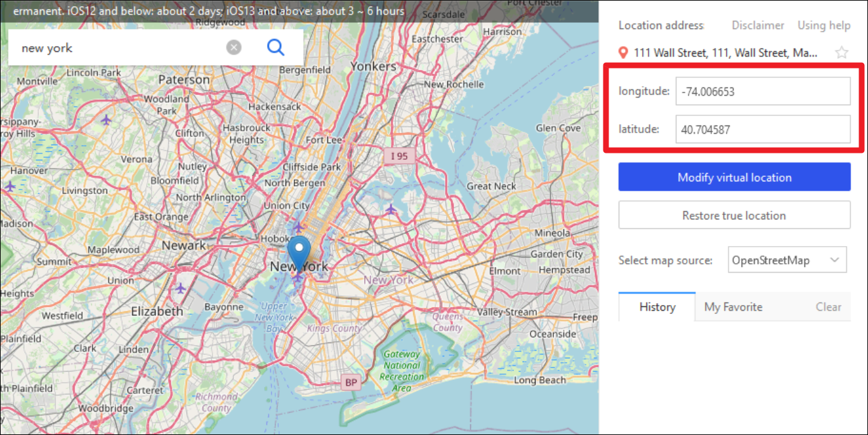Click the BP route marker on map
This screenshot has width=868, height=435.
[351, 382]
